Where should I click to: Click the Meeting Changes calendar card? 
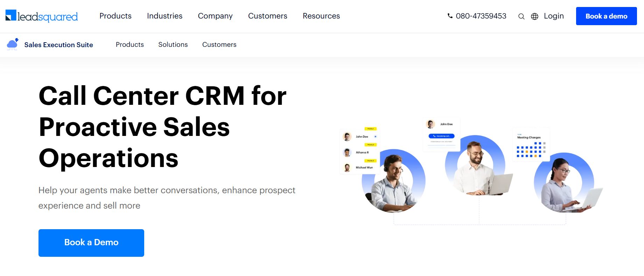coord(531,145)
